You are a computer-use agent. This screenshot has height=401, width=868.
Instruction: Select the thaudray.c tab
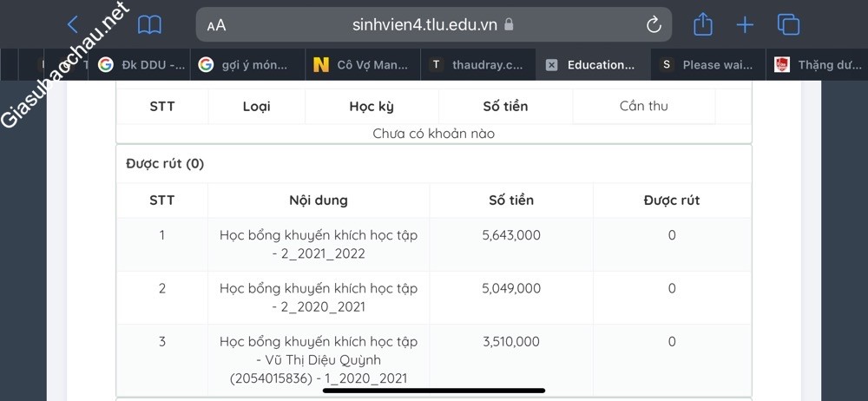[x=477, y=65]
